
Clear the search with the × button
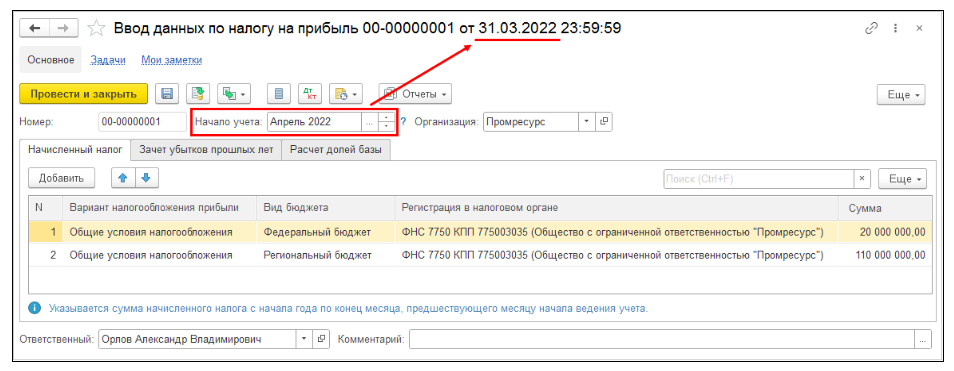[x=862, y=179]
